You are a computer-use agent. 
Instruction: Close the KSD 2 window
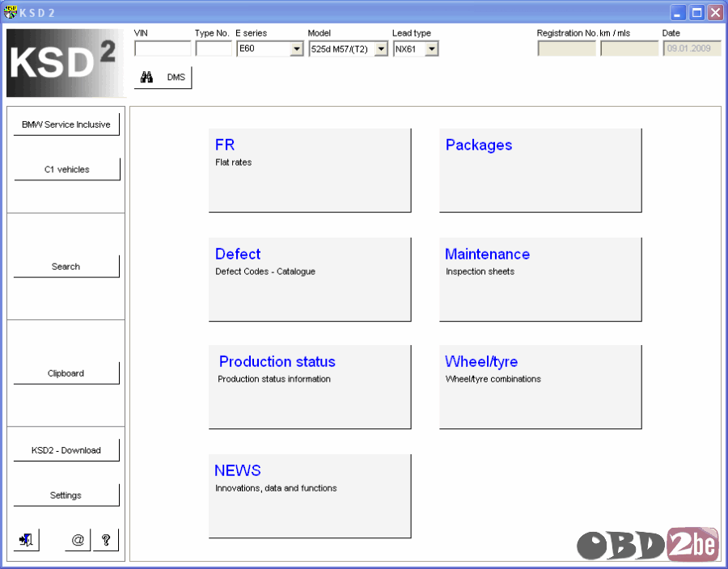click(x=715, y=12)
